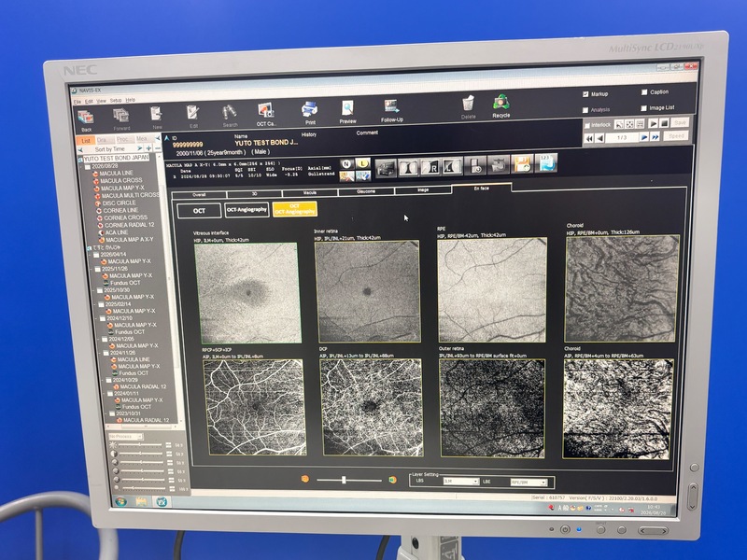Switch to the Glaucoma tab
Screen dimensions: 747x560
point(366,191)
